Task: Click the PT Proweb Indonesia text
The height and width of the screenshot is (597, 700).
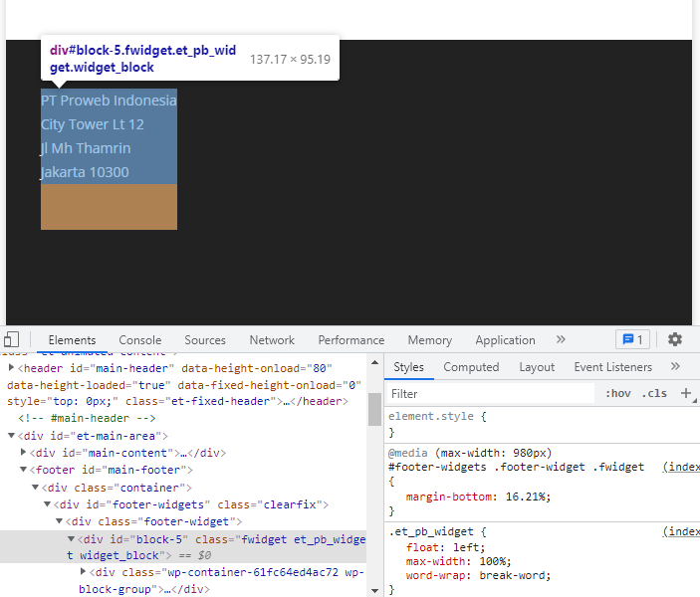Action: [x=109, y=100]
